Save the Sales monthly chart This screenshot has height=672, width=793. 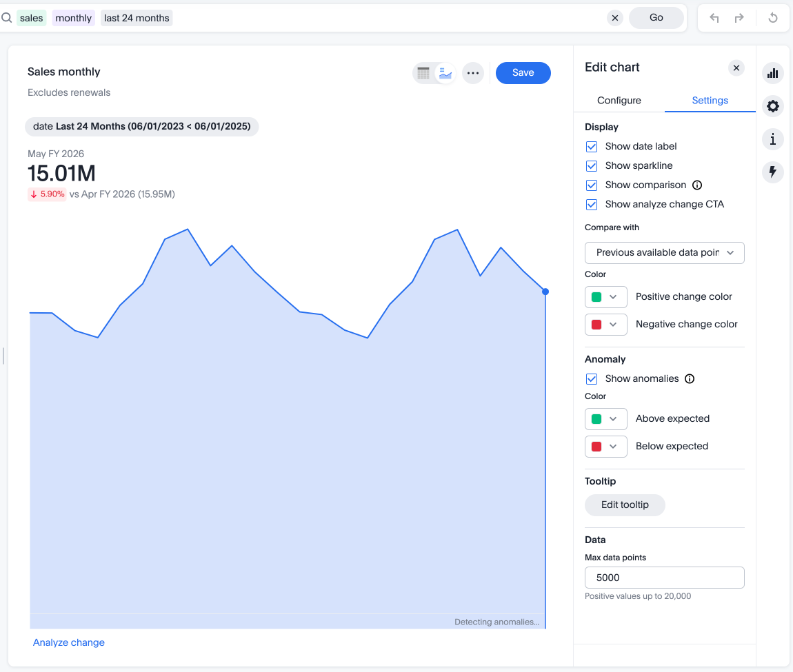tap(523, 72)
